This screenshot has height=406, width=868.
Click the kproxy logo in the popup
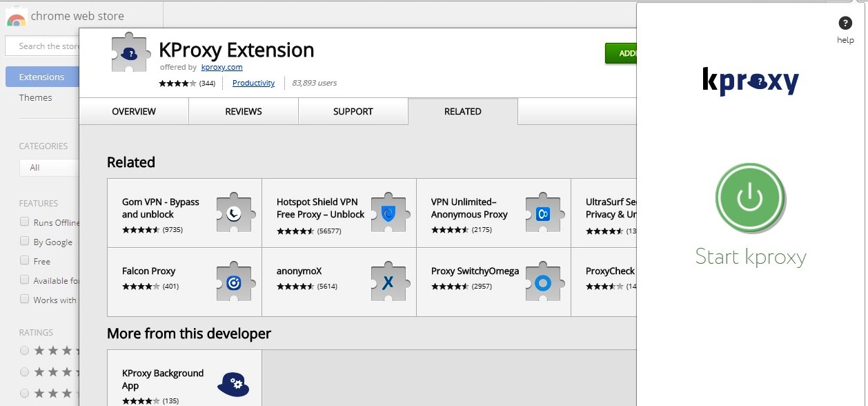751,81
